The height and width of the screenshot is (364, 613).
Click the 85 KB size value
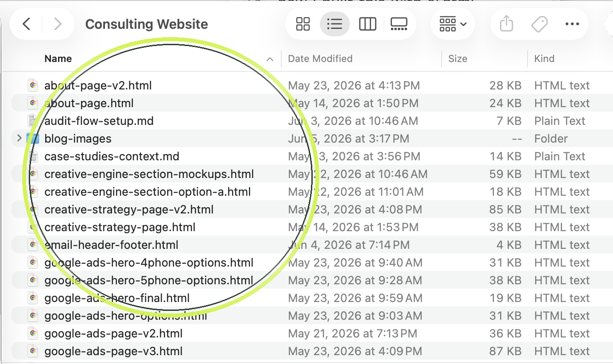pyautogui.click(x=505, y=209)
